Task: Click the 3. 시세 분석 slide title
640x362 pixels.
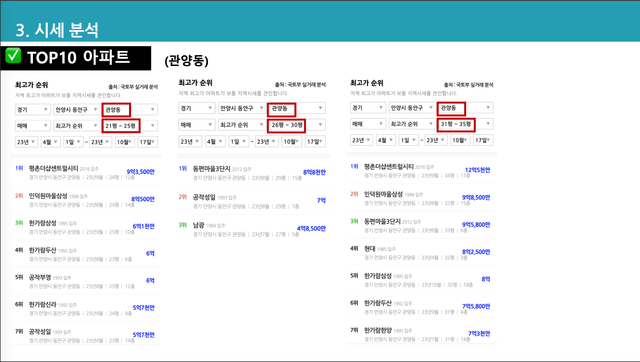Action: point(57,30)
